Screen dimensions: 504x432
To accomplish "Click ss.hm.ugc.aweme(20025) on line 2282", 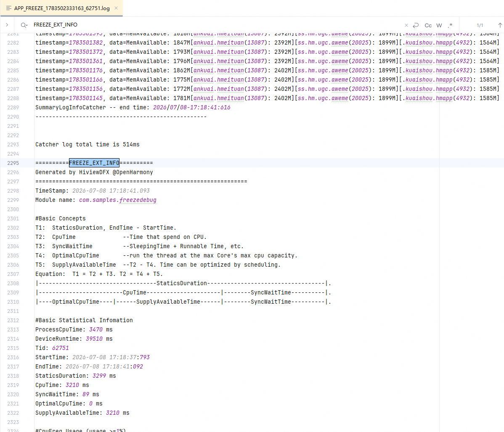I will 334,43.
